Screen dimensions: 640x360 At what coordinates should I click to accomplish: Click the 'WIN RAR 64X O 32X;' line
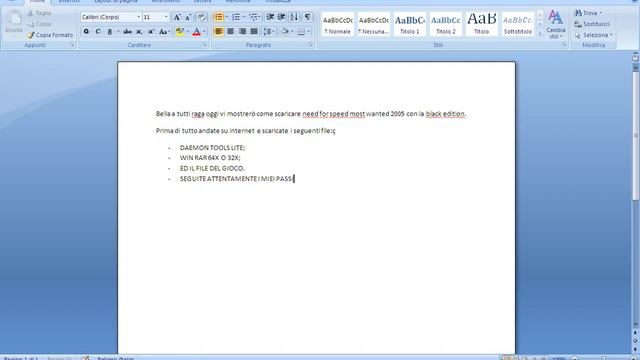point(210,158)
